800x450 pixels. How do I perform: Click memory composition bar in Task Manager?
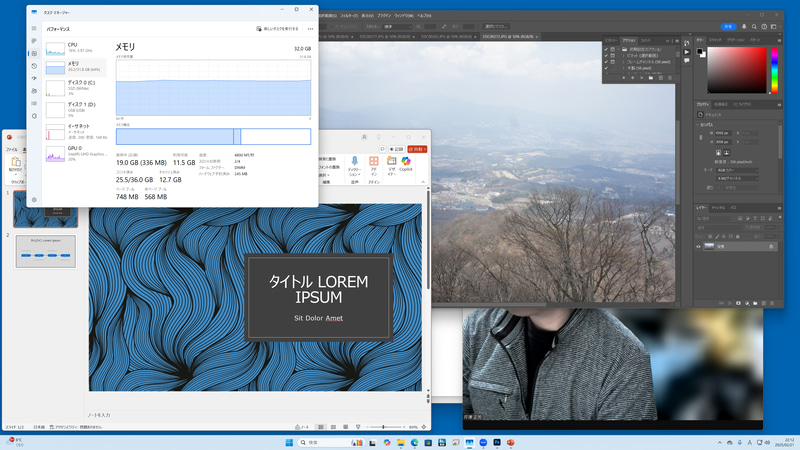tap(213, 136)
